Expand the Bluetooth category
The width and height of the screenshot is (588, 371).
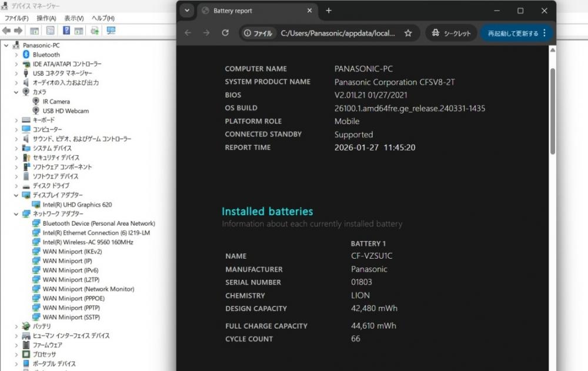pos(16,55)
